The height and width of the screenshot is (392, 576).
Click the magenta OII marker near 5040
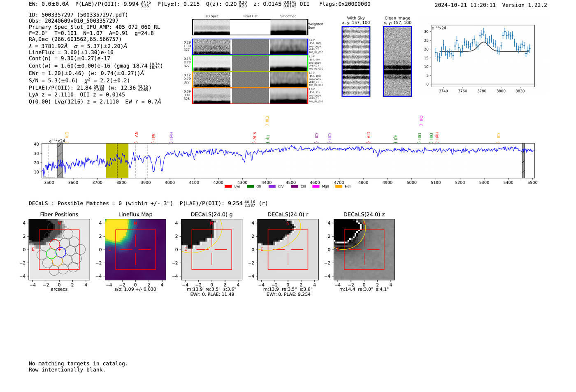(421, 121)
